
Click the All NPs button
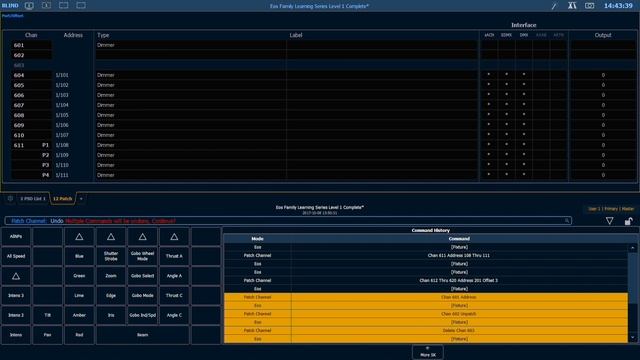click(16, 237)
